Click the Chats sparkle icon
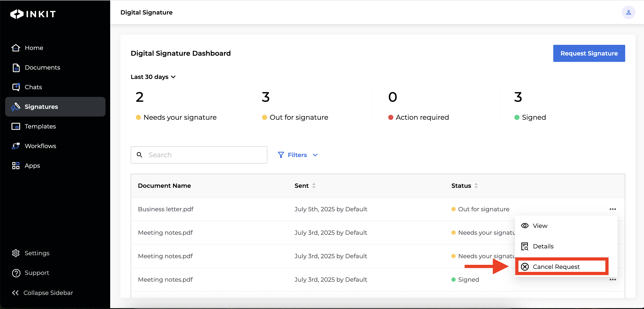Viewport: 644px width, 309px height. point(16,87)
